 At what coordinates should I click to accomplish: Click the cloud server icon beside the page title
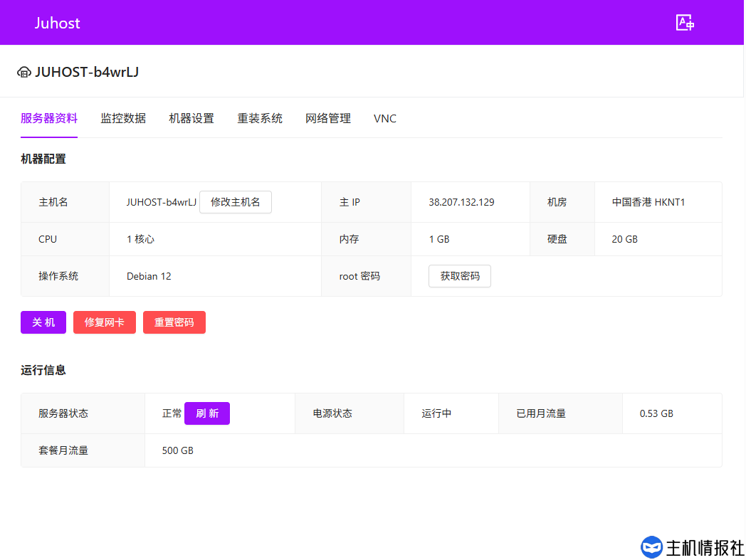coord(24,72)
